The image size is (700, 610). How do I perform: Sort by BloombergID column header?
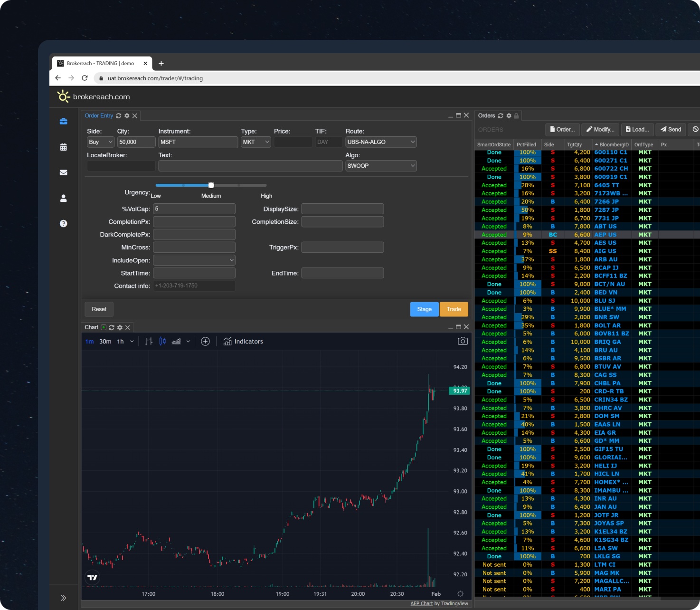612,145
